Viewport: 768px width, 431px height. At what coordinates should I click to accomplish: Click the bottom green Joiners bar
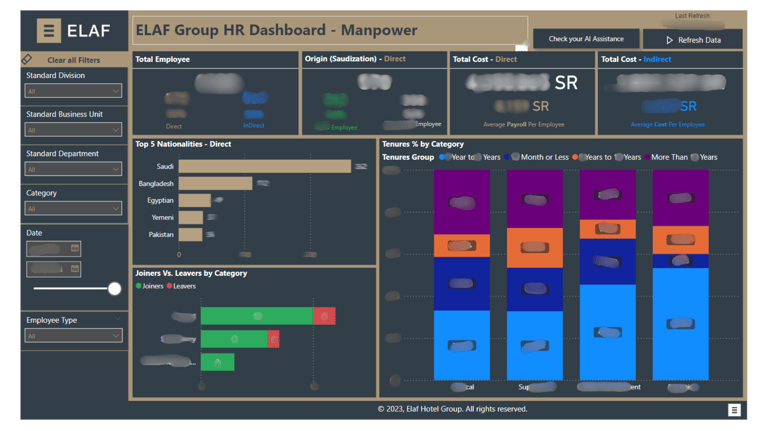tap(217, 362)
